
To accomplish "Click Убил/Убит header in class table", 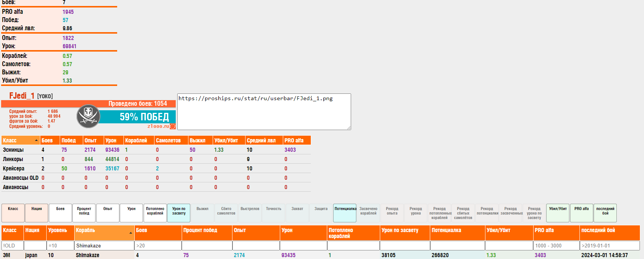I will click(226, 141).
